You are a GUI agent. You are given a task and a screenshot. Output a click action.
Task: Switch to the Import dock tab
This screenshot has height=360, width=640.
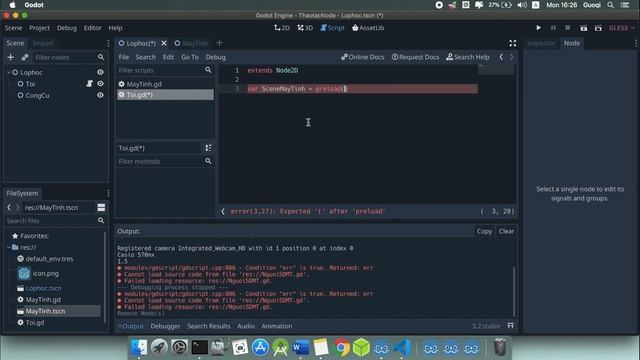tap(43, 43)
